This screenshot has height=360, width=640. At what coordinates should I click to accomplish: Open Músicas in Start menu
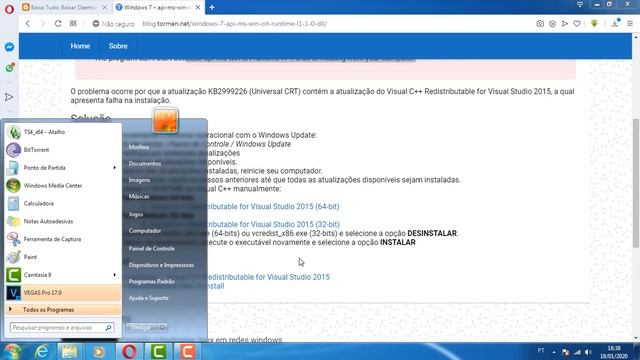click(x=139, y=196)
